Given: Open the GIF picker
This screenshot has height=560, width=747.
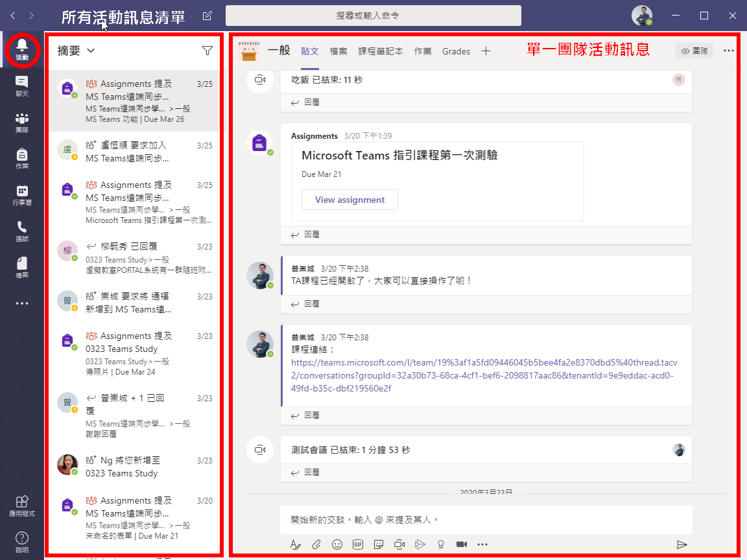Looking at the screenshot, I should click(358, 544).
